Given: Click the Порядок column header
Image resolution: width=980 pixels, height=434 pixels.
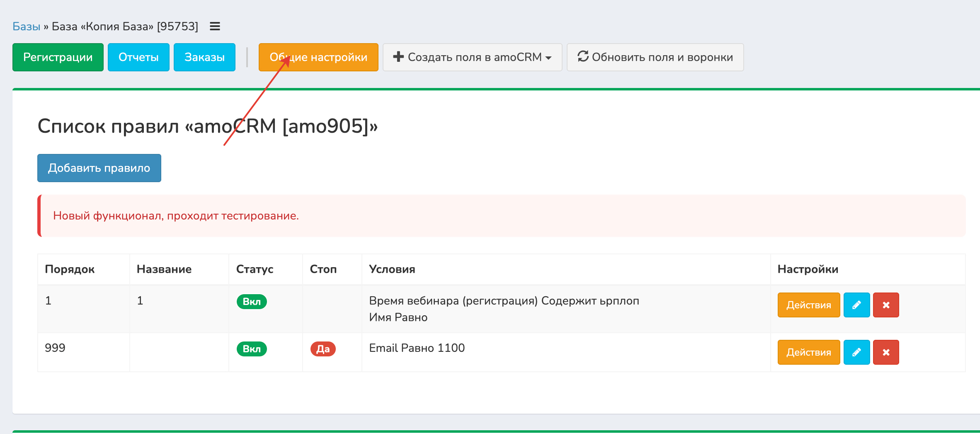Looking at the screenshot, I should click(x=70, y=269).
